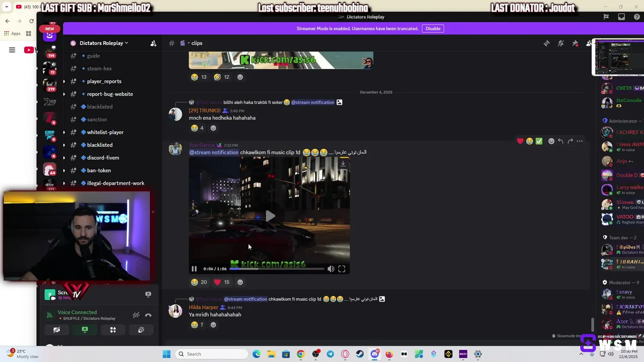The image size is (644, 362).
Task: Add reaction icon beside the 13 and 12 reactions
Action: click(x=240, y=77)
